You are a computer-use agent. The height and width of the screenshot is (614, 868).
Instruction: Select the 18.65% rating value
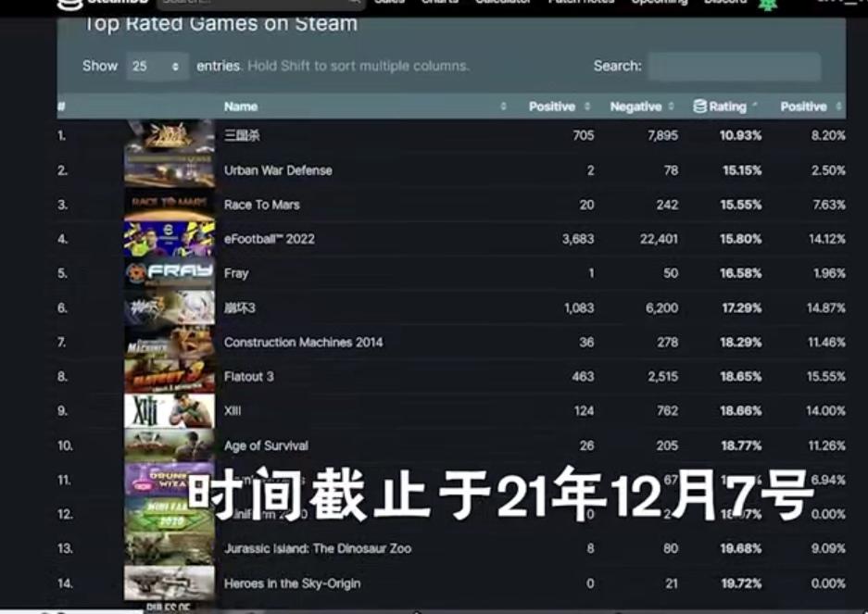click(x=741, y=377)
